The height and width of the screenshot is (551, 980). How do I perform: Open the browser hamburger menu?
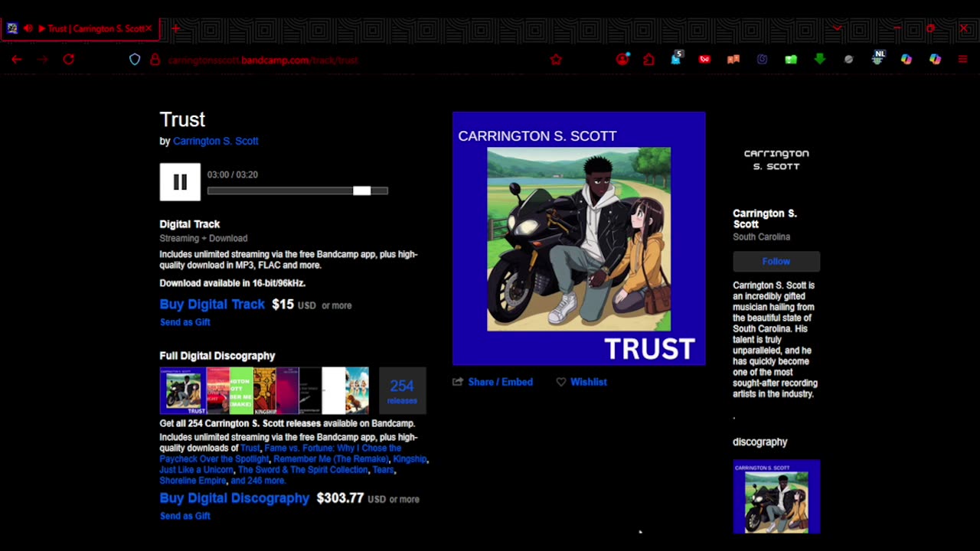pos(963,60)
